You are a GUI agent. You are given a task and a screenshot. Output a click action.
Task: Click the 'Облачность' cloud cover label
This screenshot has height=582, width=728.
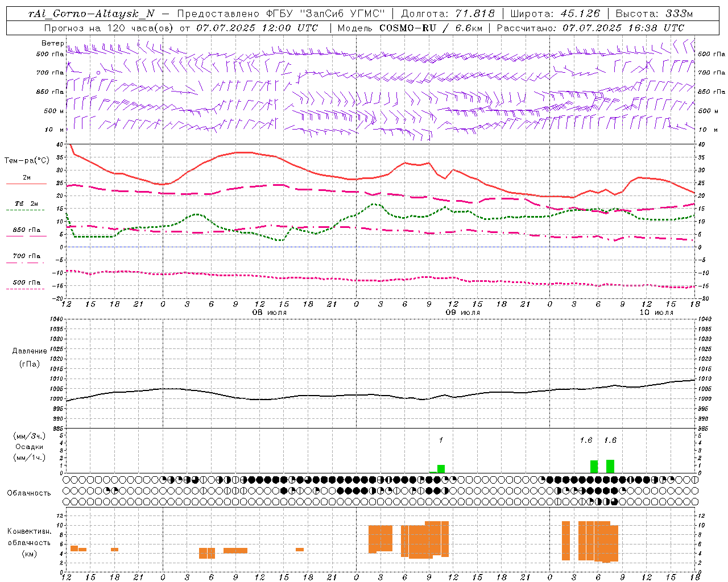[29, 493]
